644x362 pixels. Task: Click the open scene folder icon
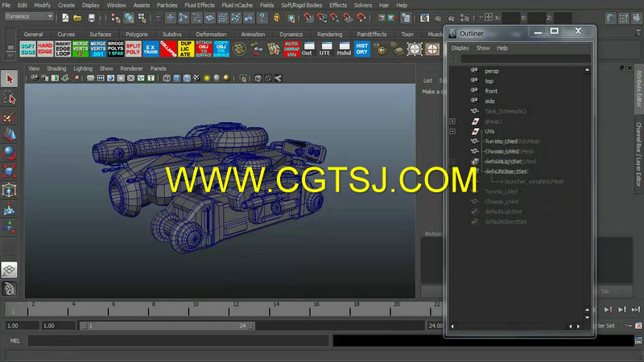(77, 18)
